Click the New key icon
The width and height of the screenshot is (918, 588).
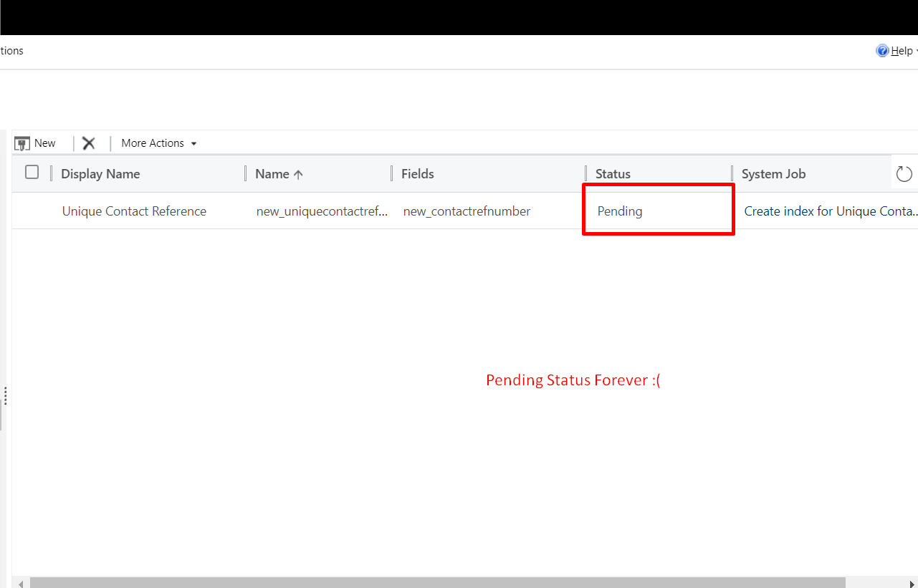[x=22, y=143]
